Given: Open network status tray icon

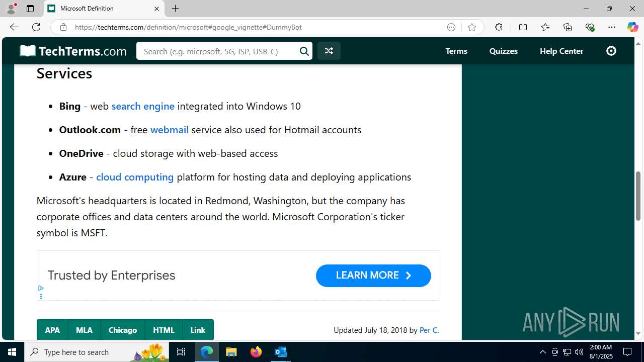Looking at the screenshot, I should pyautogui.click(x=567, y=352).
